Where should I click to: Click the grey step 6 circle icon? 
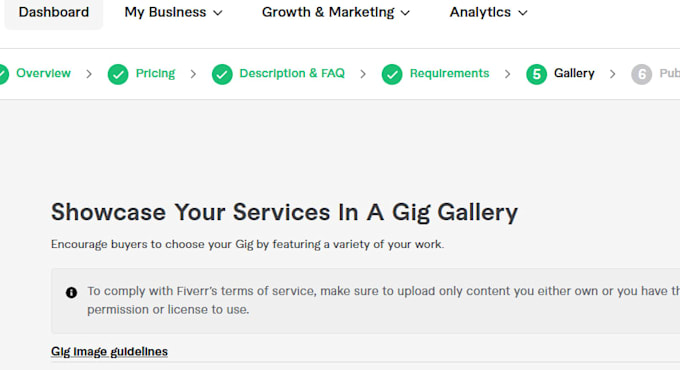pyautogui.click(x=641, y=74)
